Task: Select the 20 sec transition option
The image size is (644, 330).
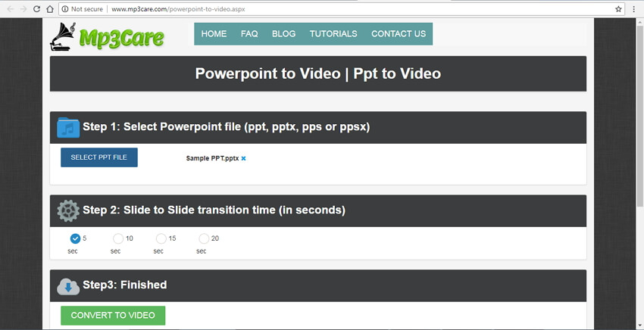Action: pos(204,238)
